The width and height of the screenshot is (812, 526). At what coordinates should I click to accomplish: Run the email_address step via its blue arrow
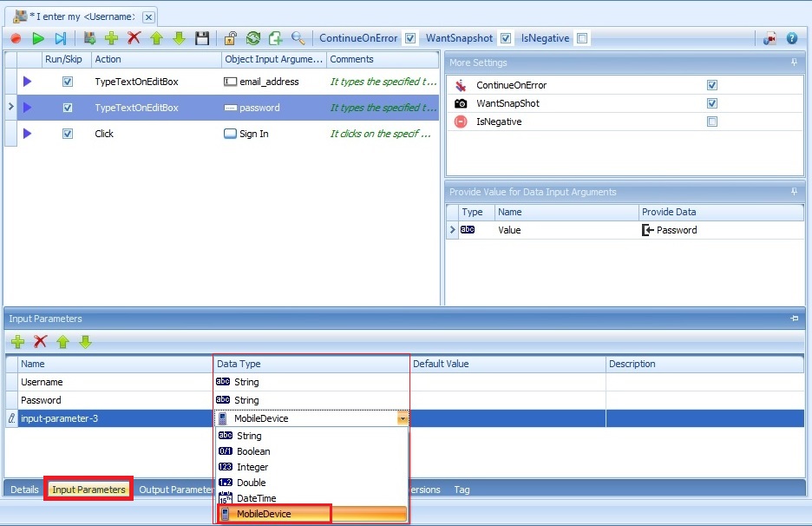click(28, 82)
